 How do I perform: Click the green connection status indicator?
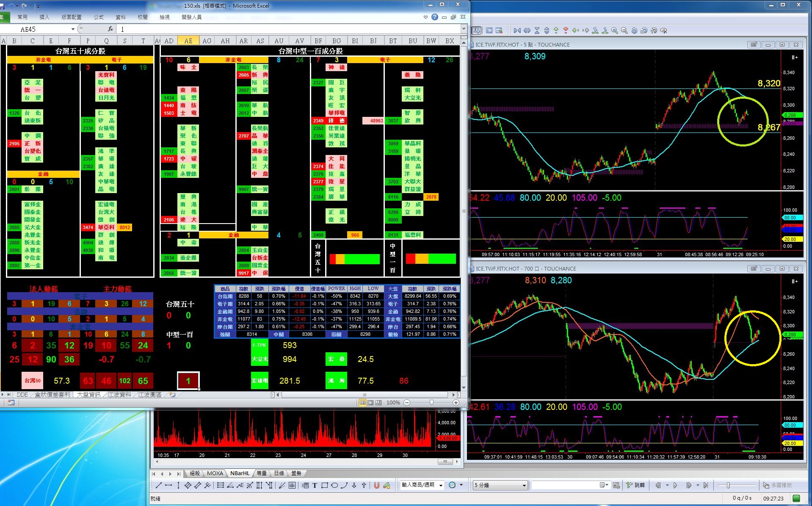pyautogui.click(x=796, y=498)
